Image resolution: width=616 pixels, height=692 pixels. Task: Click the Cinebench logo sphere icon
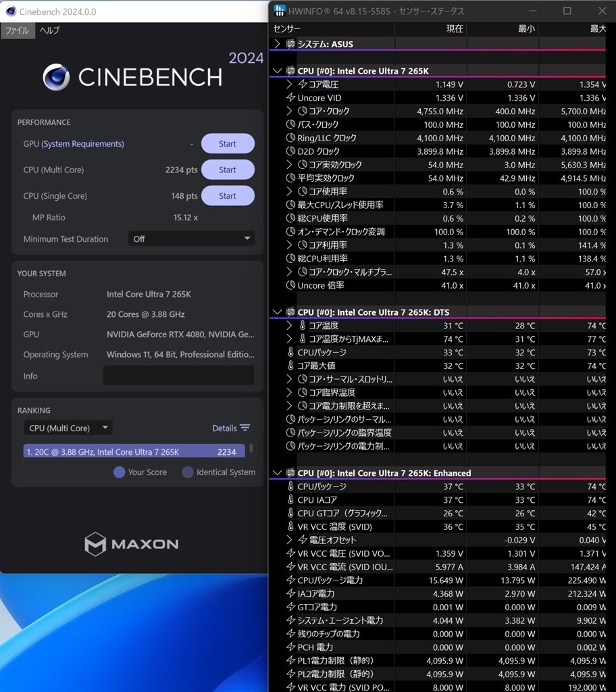pyautogui.click(x=56, y=77)
